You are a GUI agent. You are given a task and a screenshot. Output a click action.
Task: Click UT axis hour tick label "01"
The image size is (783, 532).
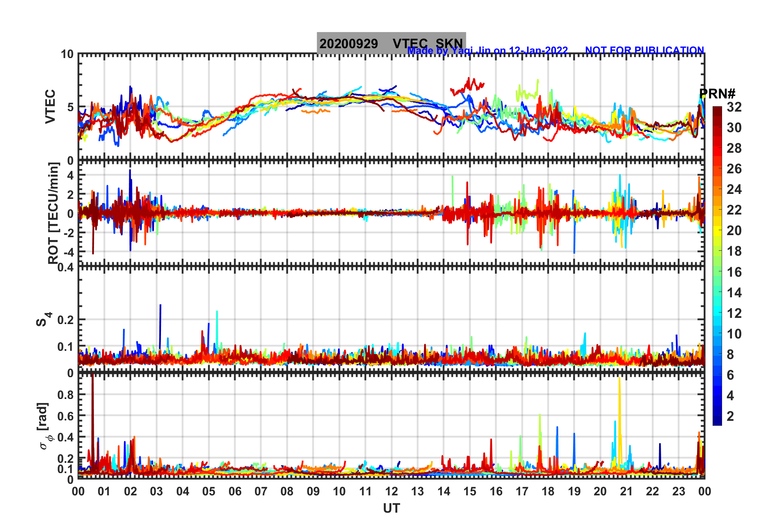104,491
